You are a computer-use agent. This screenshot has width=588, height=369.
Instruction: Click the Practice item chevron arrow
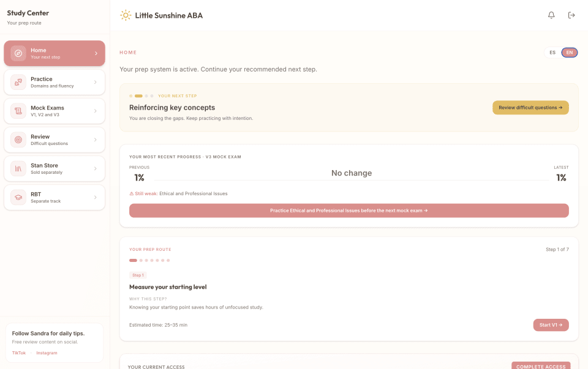coord(96,82)
